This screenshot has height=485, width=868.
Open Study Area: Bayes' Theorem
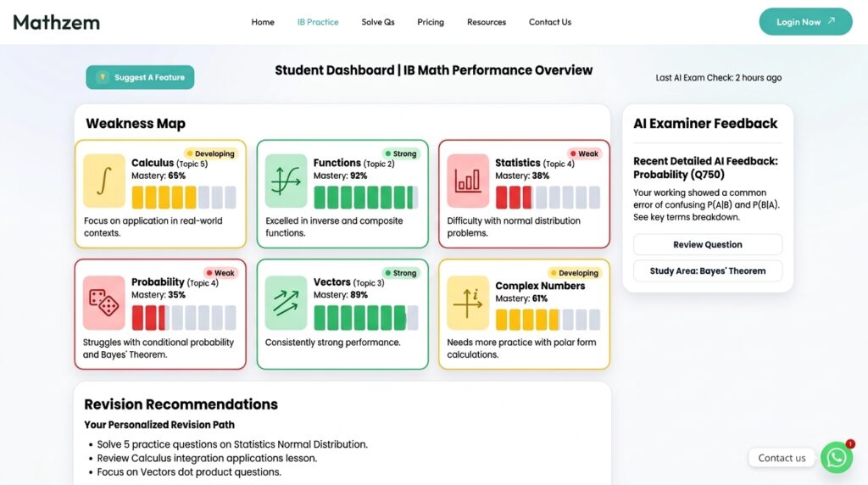(708, 270)
